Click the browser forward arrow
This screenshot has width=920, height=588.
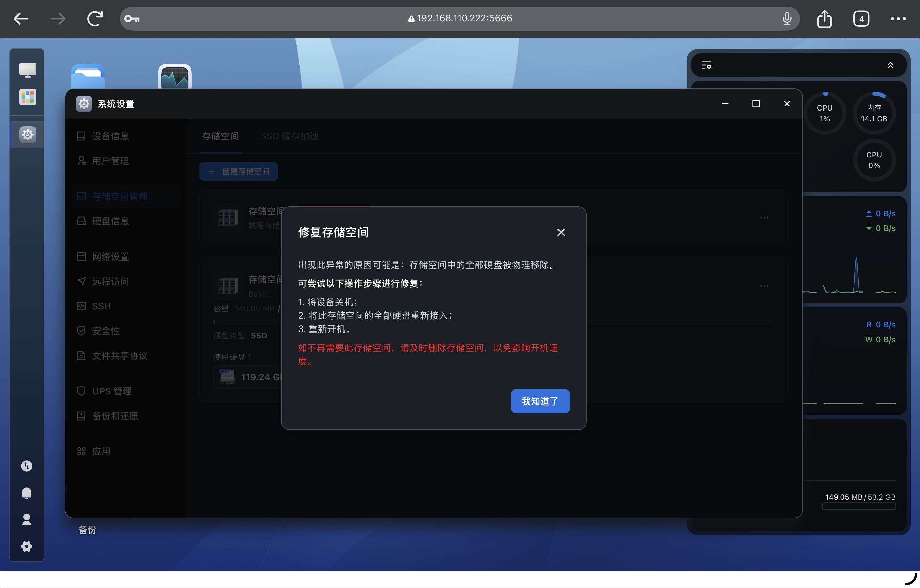pos(58,18)
